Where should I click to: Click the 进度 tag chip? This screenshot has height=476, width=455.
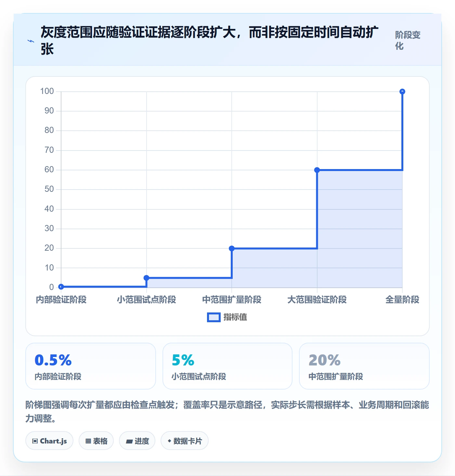coord(137,441)
